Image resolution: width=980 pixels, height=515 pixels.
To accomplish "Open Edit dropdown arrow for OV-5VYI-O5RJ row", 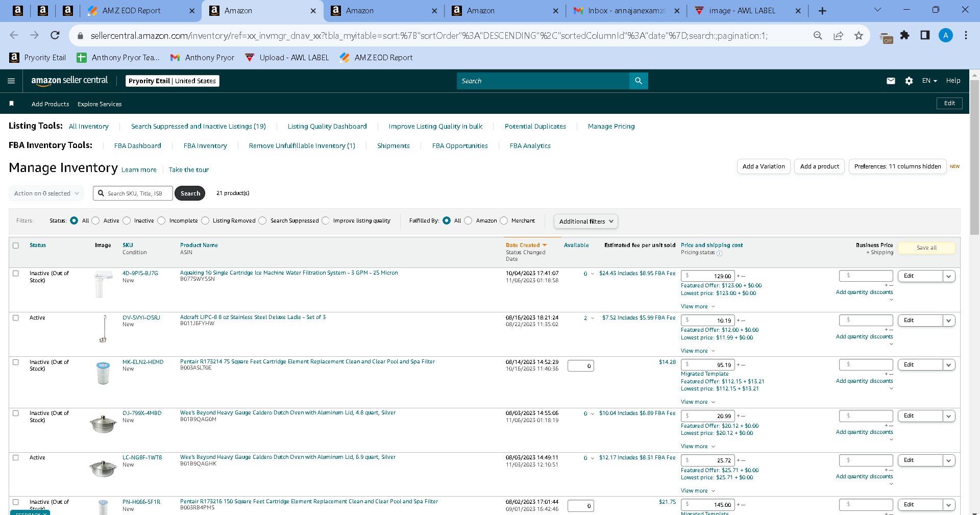I will 949,321.
